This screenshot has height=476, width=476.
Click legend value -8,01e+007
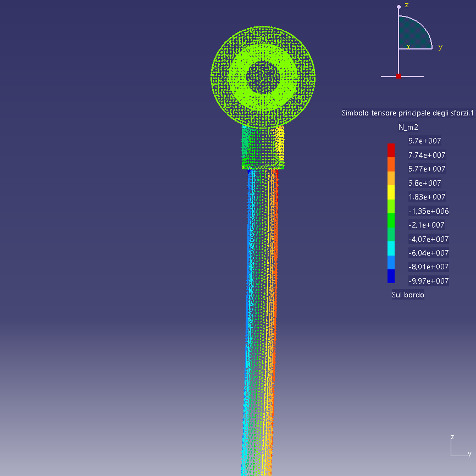428,267
